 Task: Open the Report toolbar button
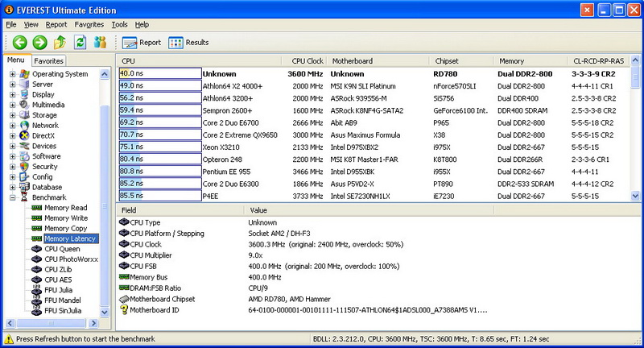tap(142, 43)
